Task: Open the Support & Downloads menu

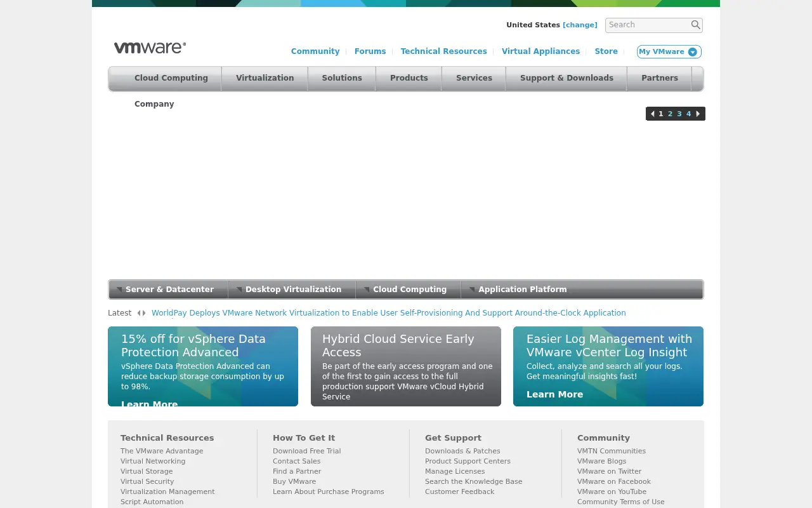Action: coord(566,78)
